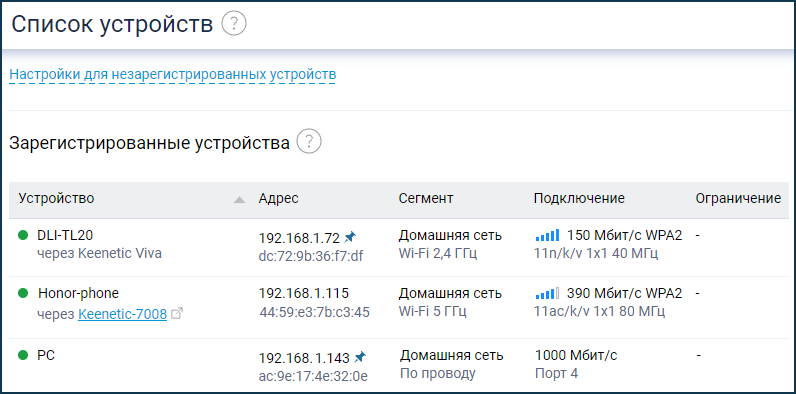Click the Адрес column header

tap(279, 199)
